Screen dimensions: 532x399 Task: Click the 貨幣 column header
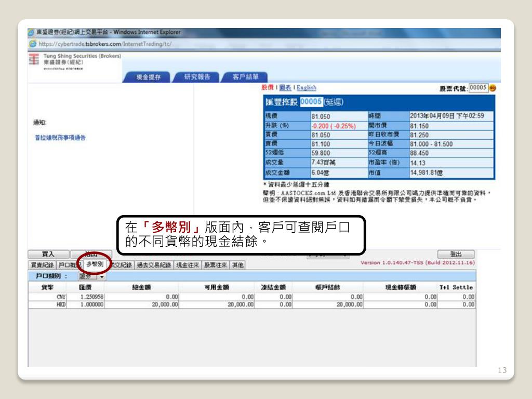47,287
